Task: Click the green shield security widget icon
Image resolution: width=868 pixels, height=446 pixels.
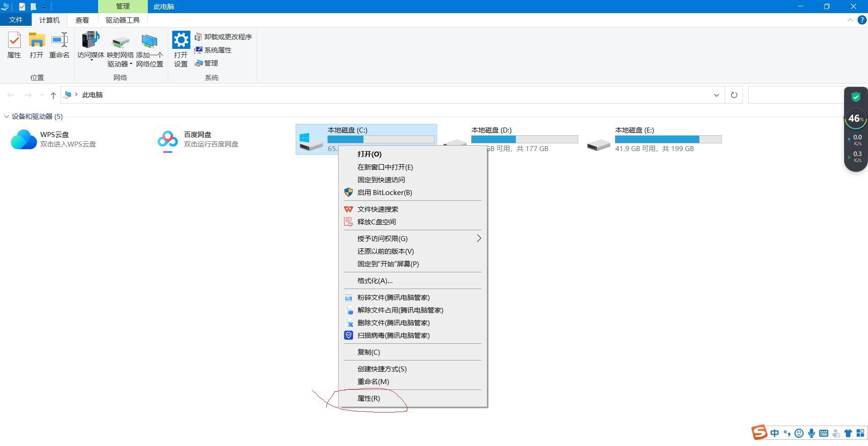Action: coord(855,97)
